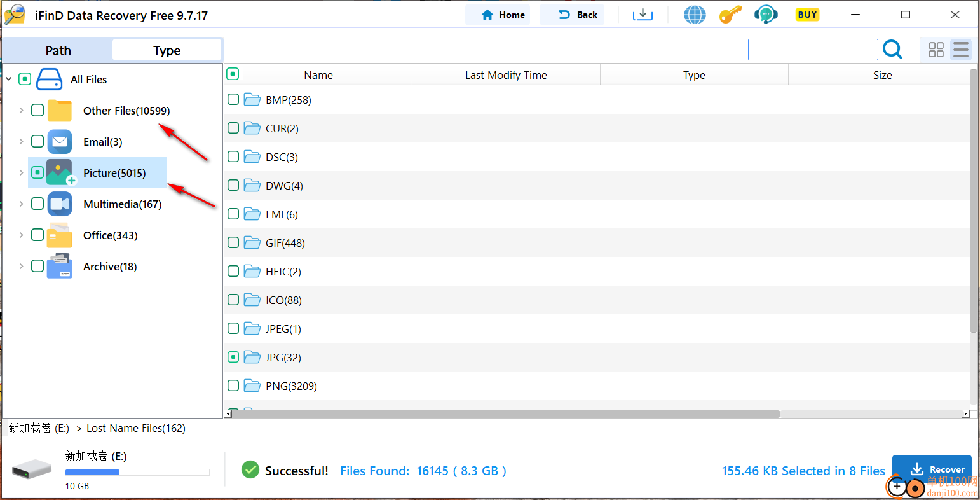
Task: Click the Office documents icon
Action: click(60, 235)
